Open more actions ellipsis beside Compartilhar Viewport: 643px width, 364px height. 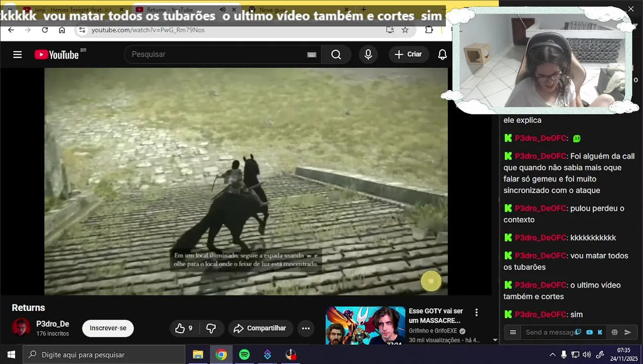306,329
